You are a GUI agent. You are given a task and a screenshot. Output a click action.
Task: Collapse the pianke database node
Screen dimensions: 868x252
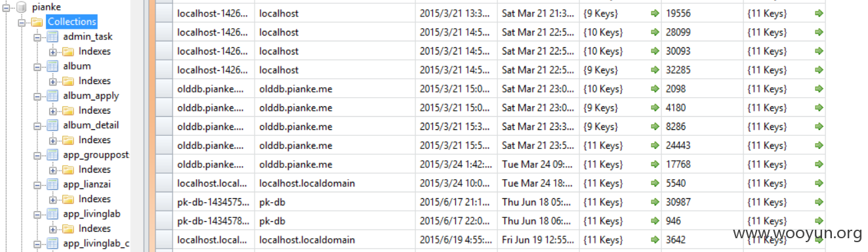(6, 7)
